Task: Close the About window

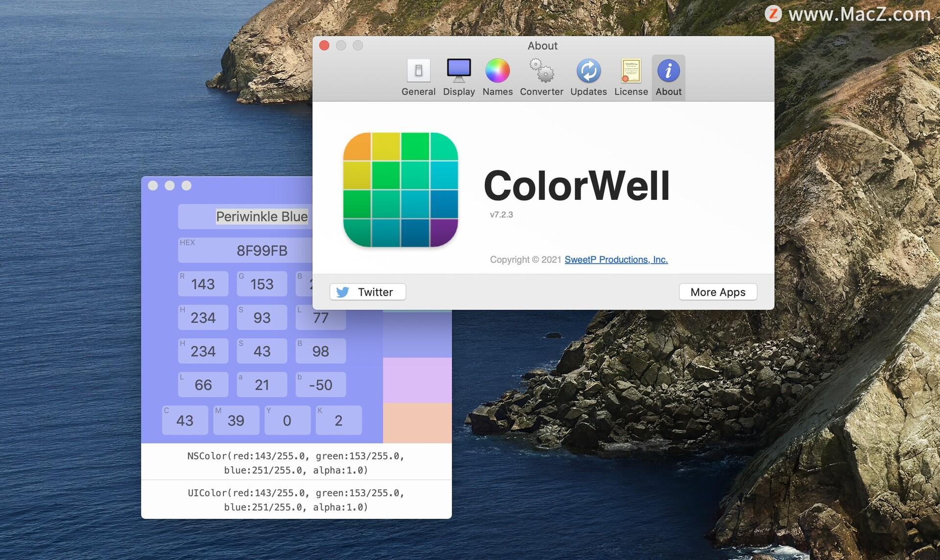Action: tap(324, 46)
